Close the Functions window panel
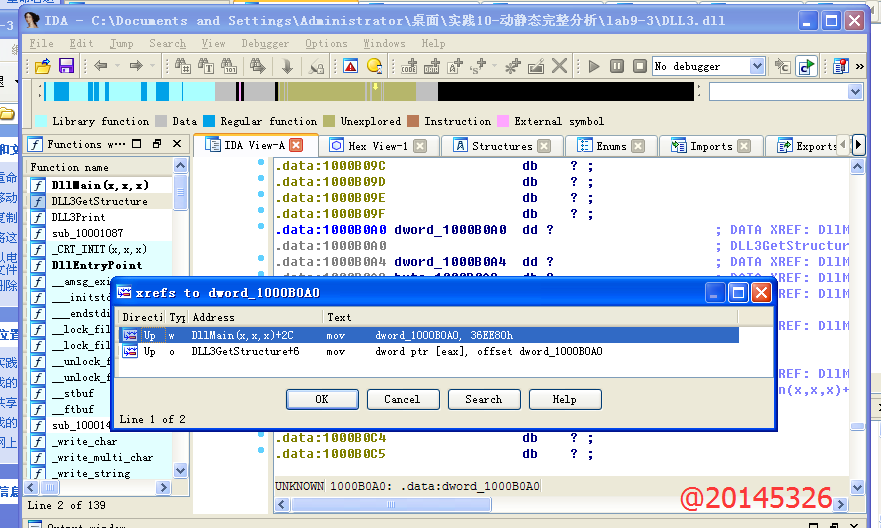 [x=177, y=144]
